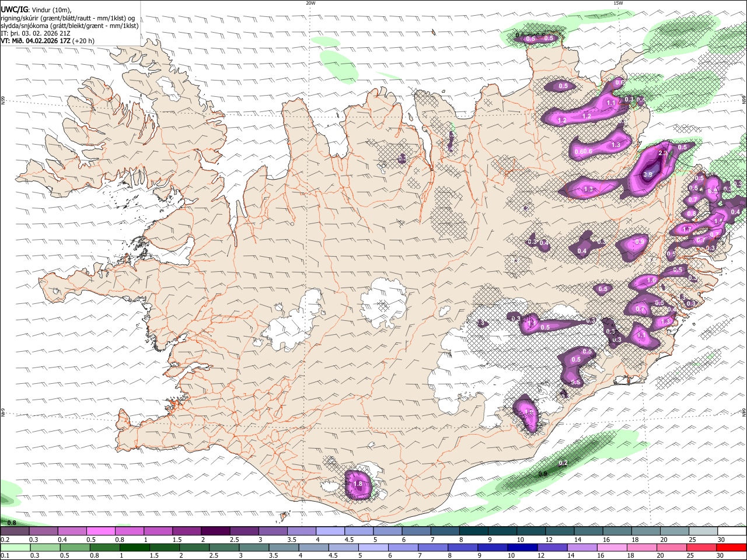
Task: Click the light pink 16 swatch in lower legend row
Action: [613, 547]
